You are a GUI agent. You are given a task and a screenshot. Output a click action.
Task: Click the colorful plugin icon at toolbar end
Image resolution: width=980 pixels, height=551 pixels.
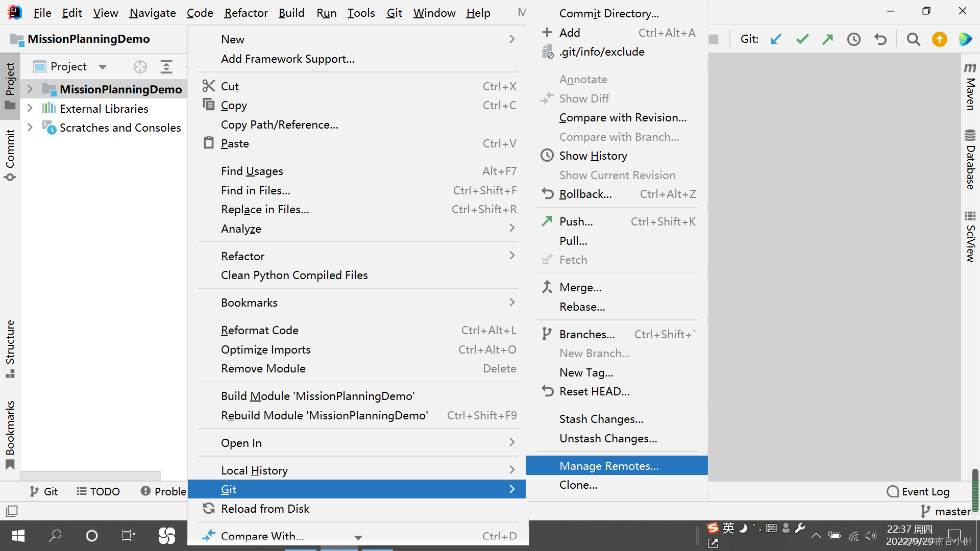pyautogui.click(x=965, y=39)
